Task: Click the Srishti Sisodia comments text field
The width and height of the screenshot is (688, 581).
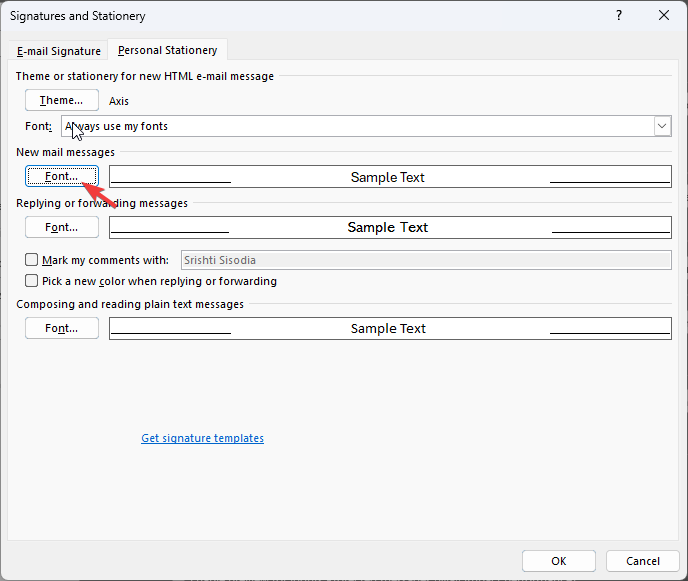Action: 426,260
